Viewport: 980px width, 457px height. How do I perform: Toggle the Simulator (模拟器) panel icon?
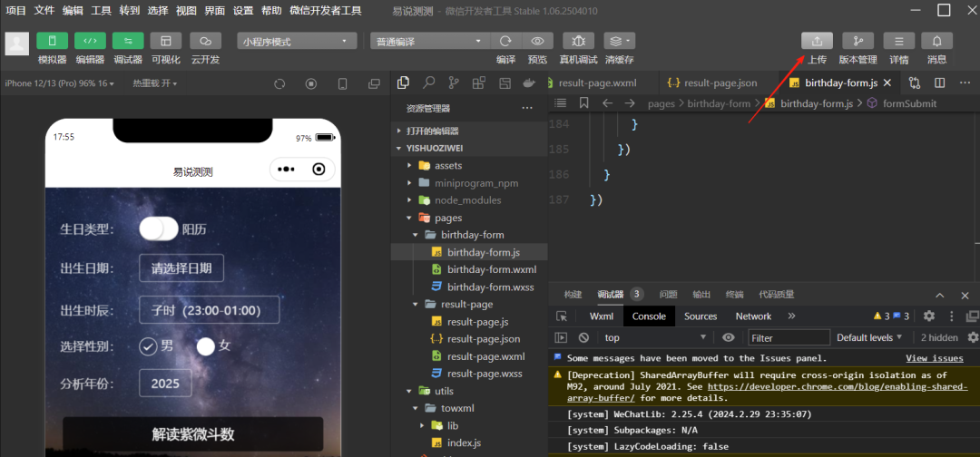(53, 41)
